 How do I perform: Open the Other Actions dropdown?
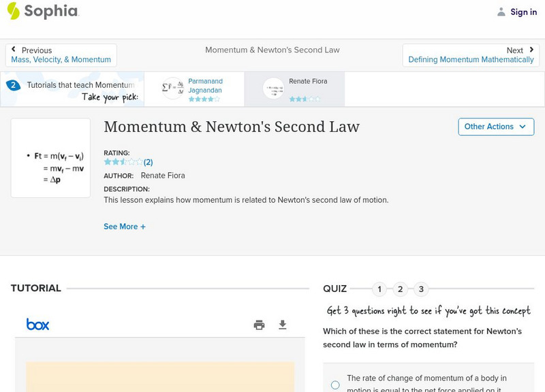point(496,127)
